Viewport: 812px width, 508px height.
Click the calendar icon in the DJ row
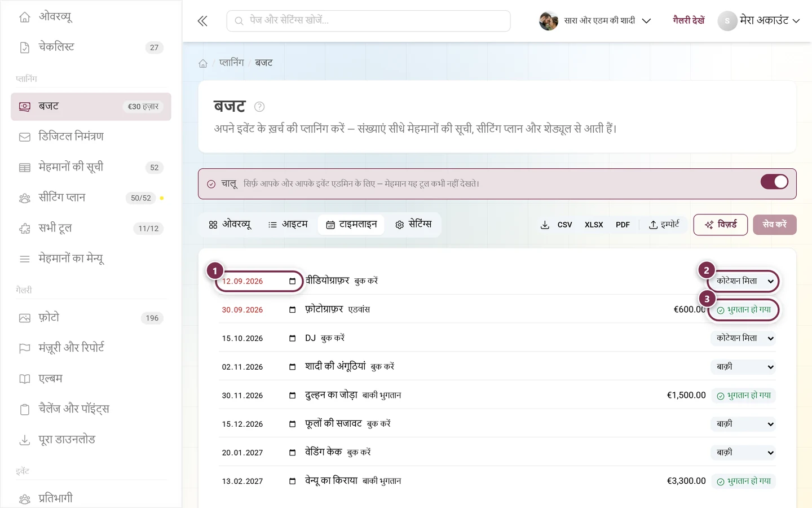292,338
